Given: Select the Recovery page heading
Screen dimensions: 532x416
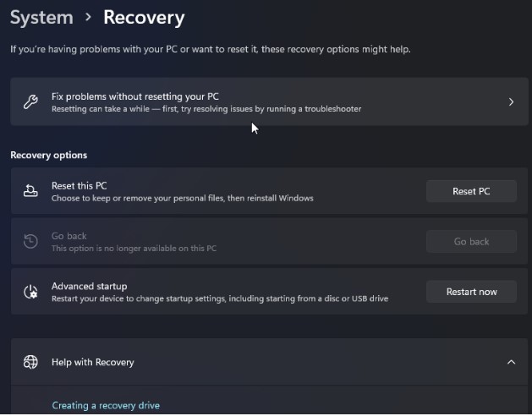Looking at the screenshot, I should click(x=144, y=16).
